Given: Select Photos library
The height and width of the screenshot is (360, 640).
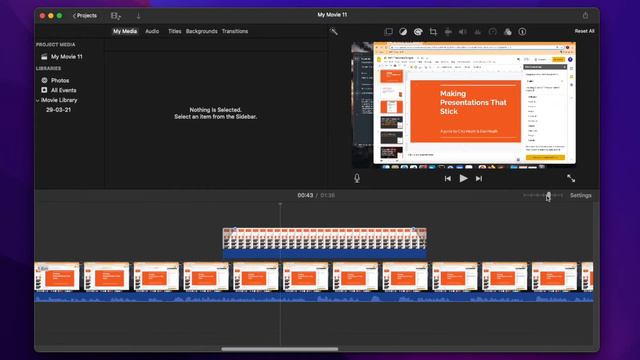Looking at the screenshot, I should [60, 80].
